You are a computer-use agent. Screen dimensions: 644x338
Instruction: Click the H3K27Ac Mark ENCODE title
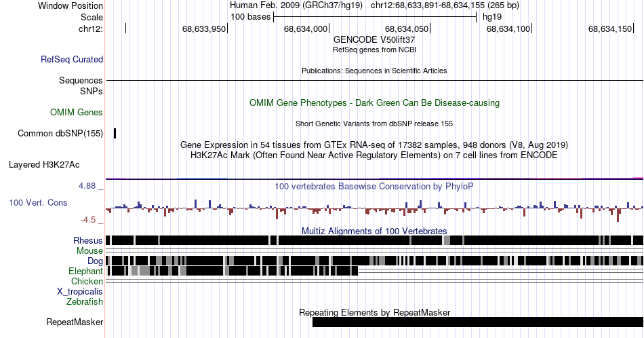coord(374,155)
